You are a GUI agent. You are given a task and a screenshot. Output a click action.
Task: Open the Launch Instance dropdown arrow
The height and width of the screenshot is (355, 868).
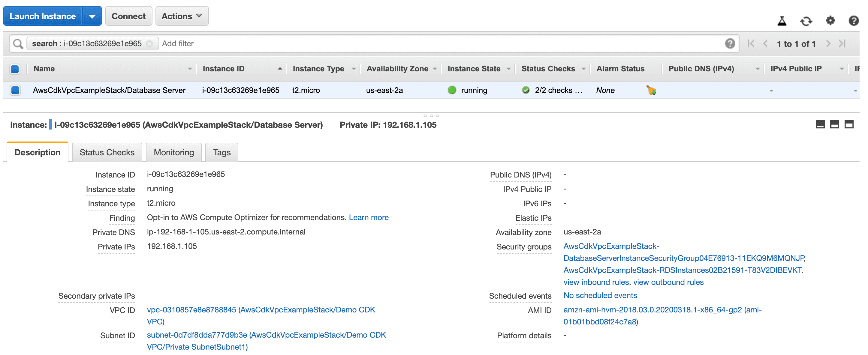[x=92, y=16]
